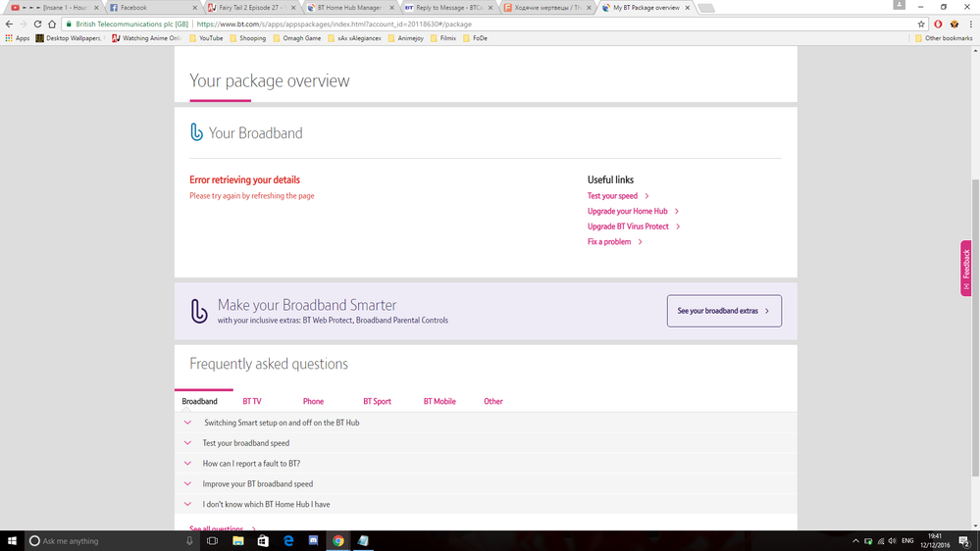Viewport: 980px width, 551px height.
Task: Open the BT Home Hub Manager browser tab
Action: click(350, 8)
